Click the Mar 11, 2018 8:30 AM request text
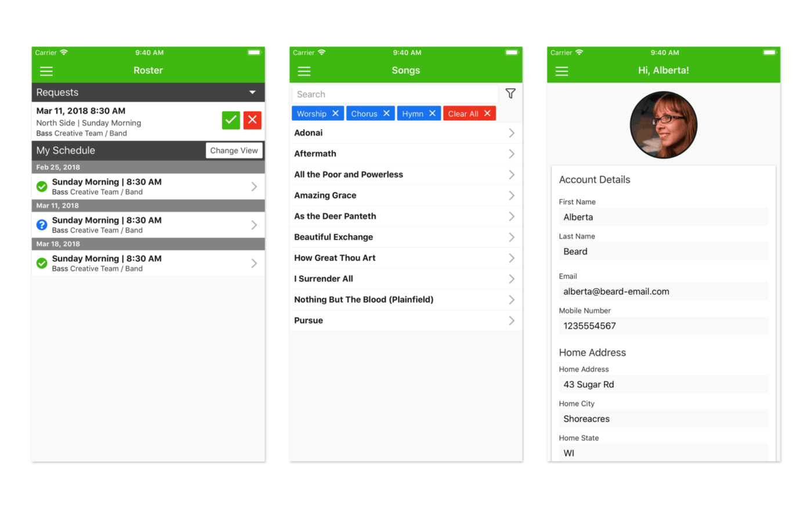This screenshot has height=508, width=812. 81,111
